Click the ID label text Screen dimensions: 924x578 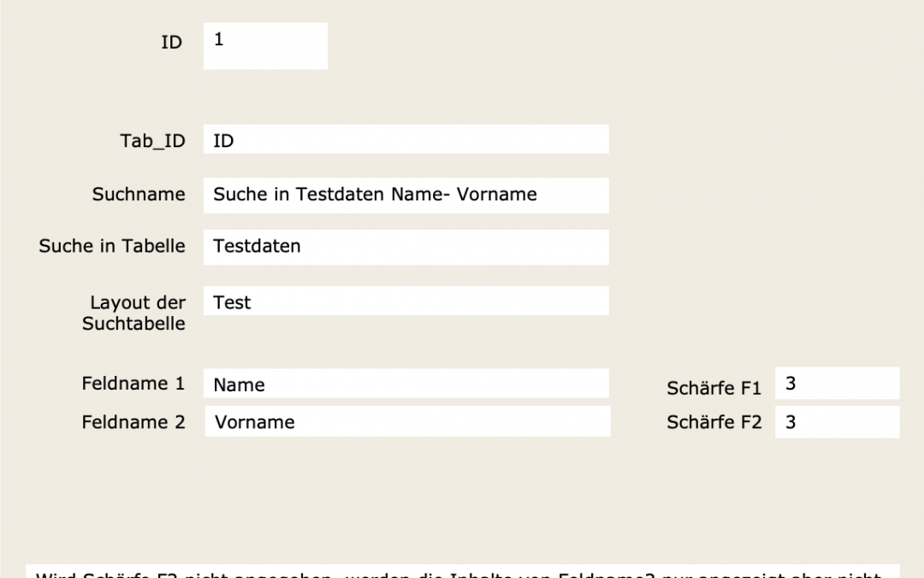pyautogui.click(x=172, y=42)
